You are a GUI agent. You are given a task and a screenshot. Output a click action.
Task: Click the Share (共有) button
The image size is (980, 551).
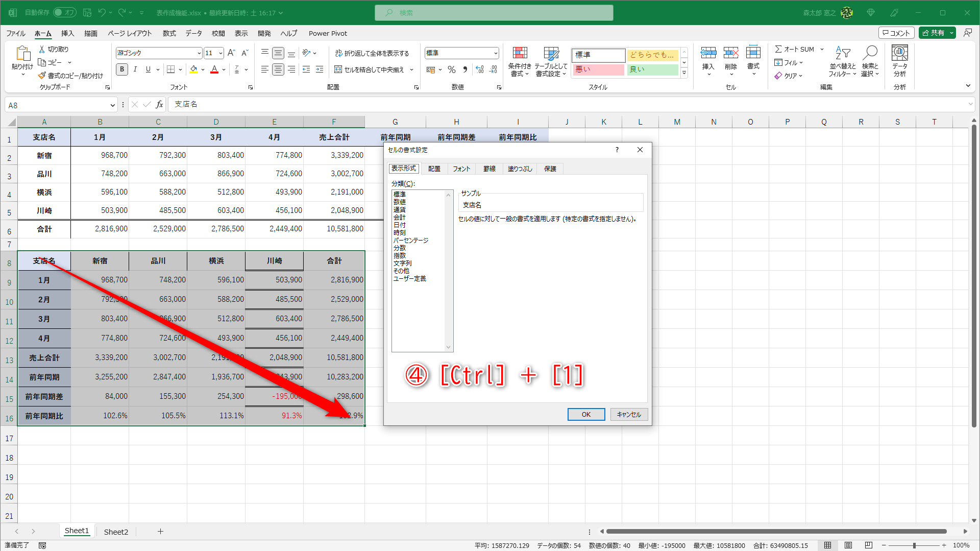934,33
